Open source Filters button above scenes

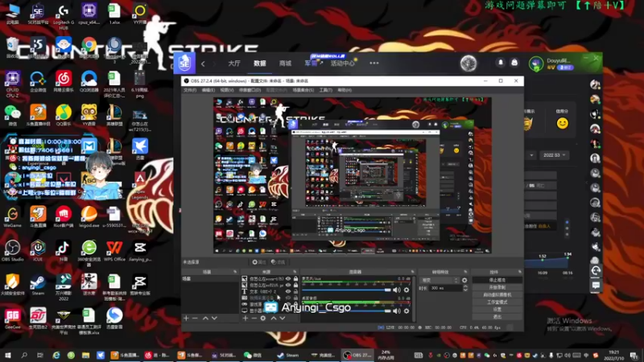point(278,262)
